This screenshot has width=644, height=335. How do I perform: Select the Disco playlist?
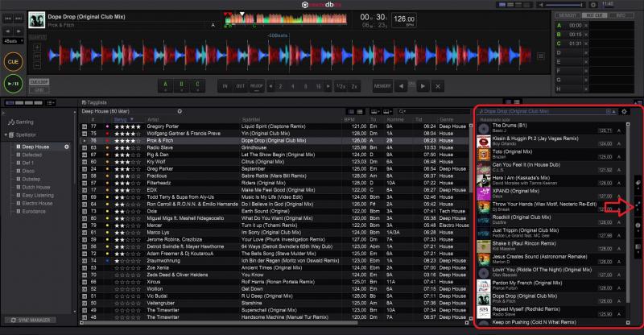click(x=28, y=171)
